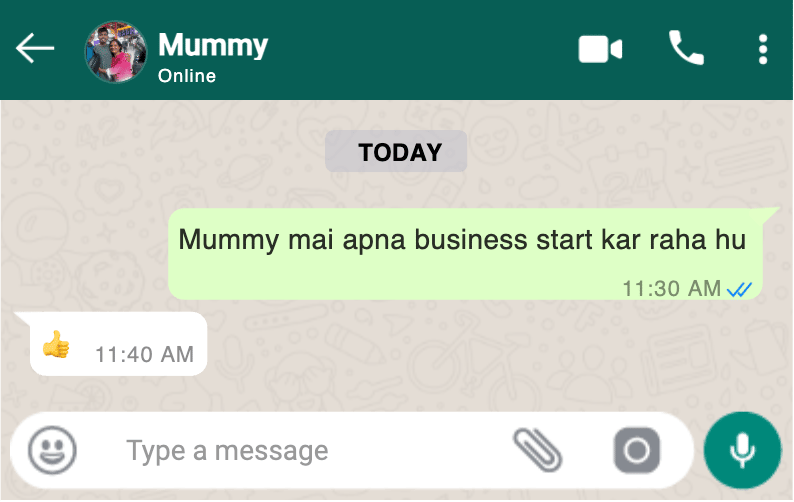Open Mummy contact name in header
This screenshot has width=794, height=502.
click(x=213, y=46)
